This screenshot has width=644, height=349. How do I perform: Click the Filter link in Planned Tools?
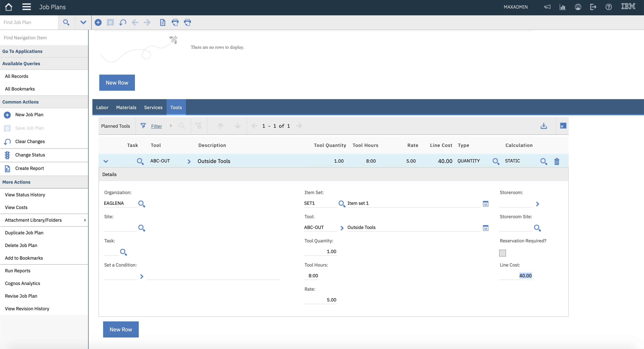click(x=156, y=126)
